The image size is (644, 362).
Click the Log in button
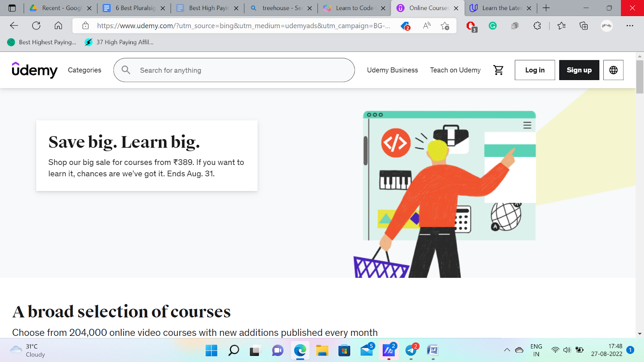pos(535,70)
